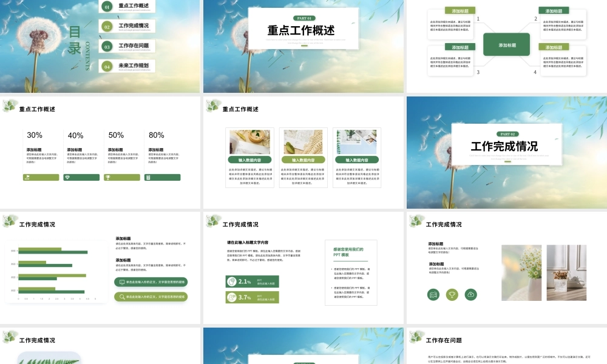Click the 添加标题 label numbered 1
607x364 pixels.
(x=460, y=11)
